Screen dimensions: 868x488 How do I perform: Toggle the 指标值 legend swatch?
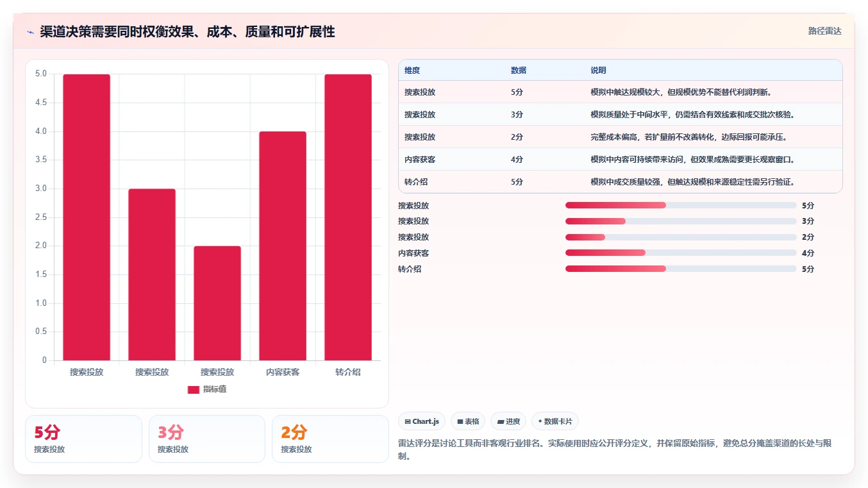point(194,390)
